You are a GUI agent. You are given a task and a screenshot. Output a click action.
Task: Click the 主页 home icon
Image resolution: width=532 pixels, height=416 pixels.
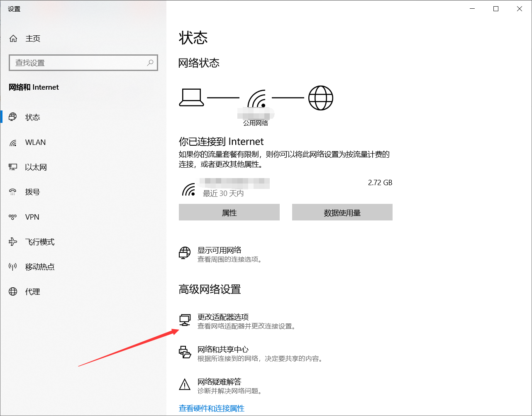click(x=13, y=38)
